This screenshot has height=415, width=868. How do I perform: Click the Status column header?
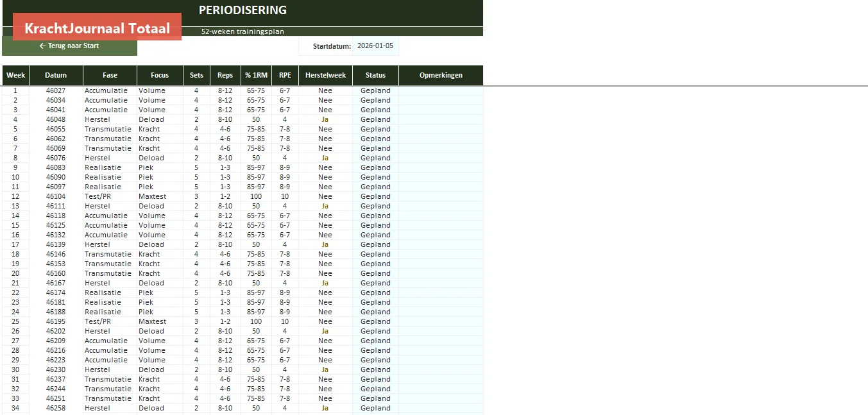click(375, 75)
